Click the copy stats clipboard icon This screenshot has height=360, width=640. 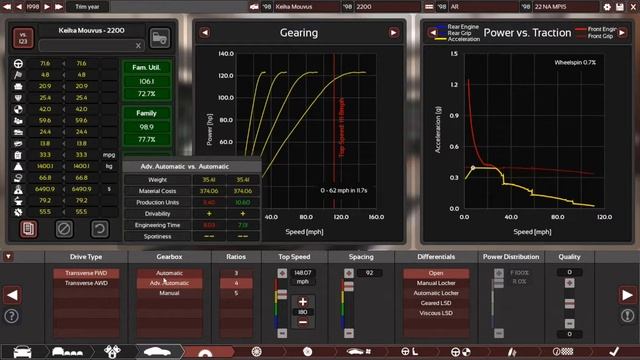pyautogui.click(x=29, y=229)
